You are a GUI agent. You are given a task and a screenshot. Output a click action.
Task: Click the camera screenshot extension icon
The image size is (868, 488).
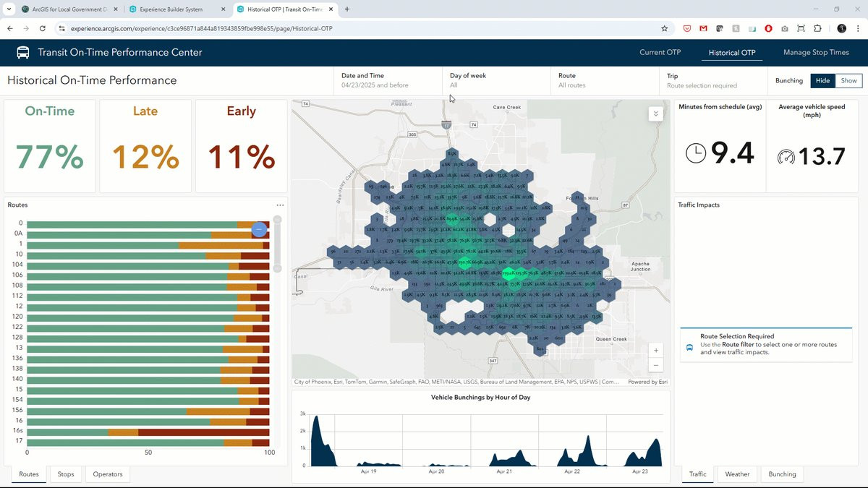pos(785,28)
